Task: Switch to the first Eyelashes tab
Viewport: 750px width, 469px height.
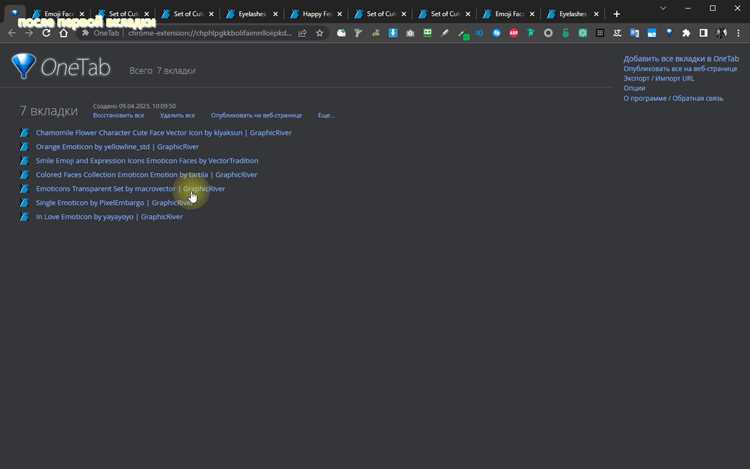Action: coord(252,14)
